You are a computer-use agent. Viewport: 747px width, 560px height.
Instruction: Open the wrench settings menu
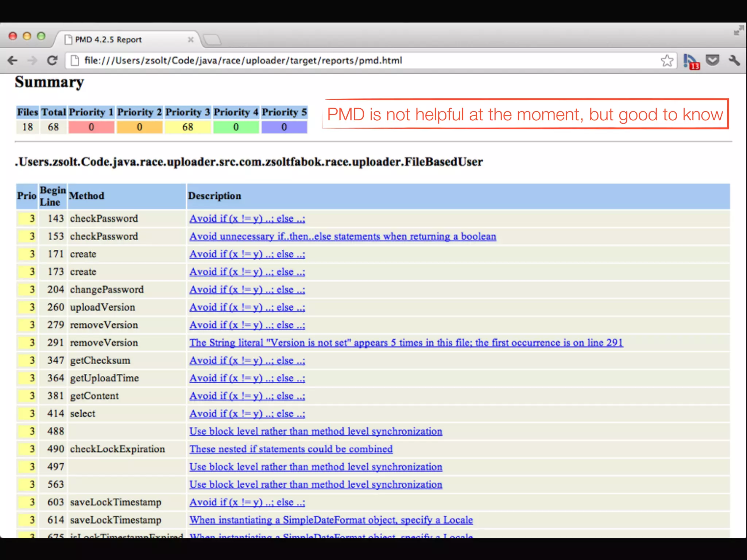click(734, 60)
